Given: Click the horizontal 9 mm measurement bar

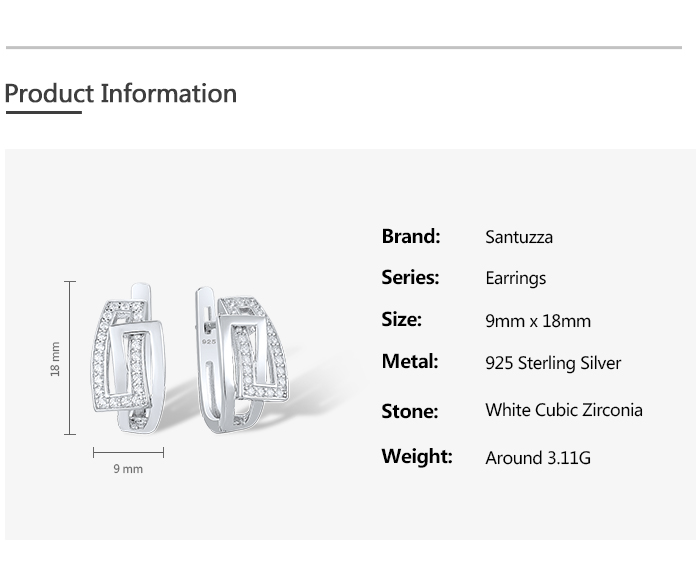Looking at the screenshot, I should pos(128,453).
